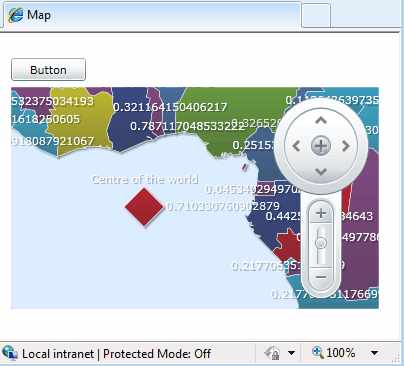Click the magnifier zoom icon in the status bar

(x=317, y=352)
